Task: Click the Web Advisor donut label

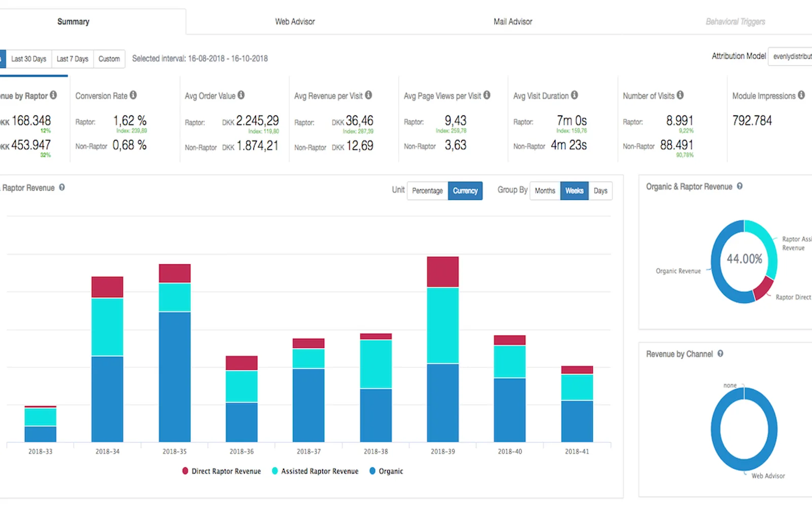Action: pyautogui.click(x=768, y=476)
